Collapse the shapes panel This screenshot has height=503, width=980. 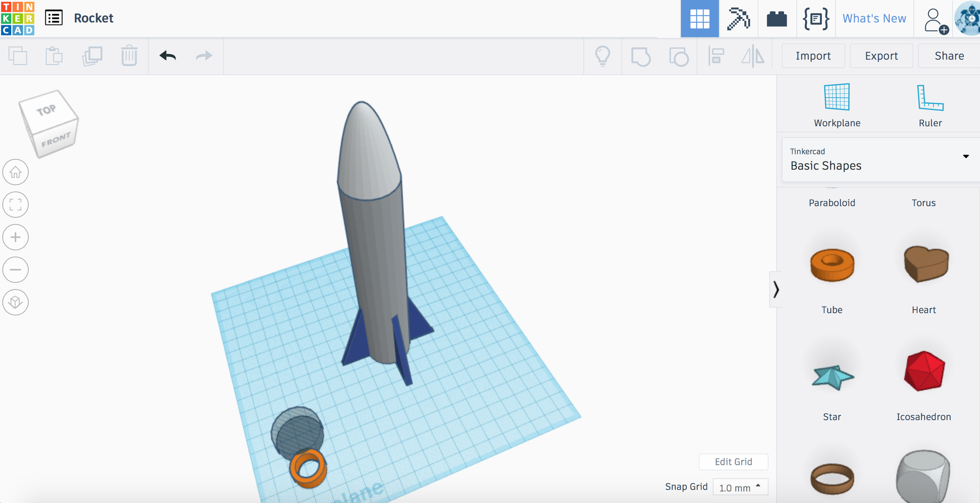tap(776, 290)
